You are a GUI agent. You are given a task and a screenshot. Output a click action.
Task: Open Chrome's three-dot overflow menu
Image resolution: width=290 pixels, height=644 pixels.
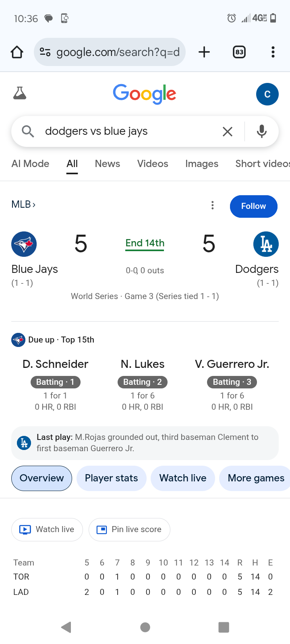click(273, 52)
